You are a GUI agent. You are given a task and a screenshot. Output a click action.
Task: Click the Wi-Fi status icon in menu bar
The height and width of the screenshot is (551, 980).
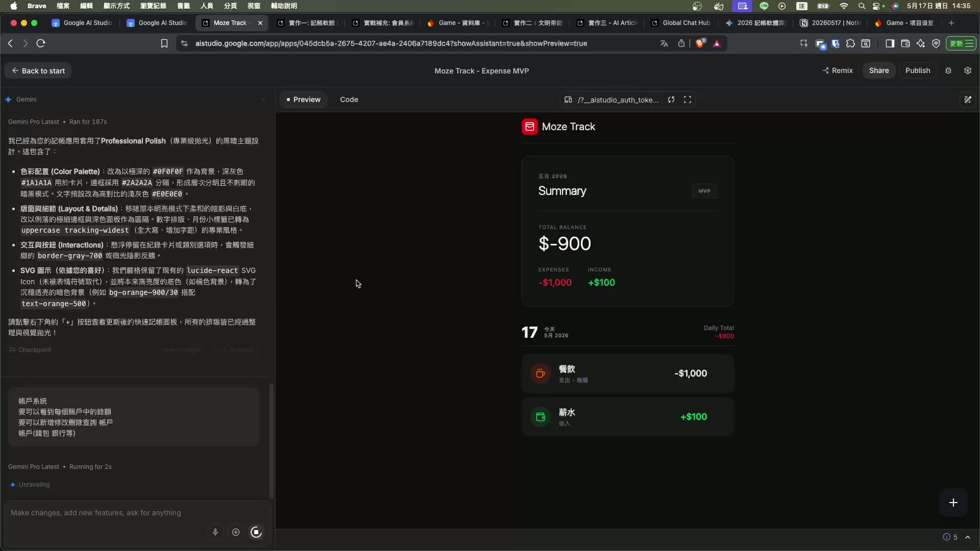tap(844, 6)
